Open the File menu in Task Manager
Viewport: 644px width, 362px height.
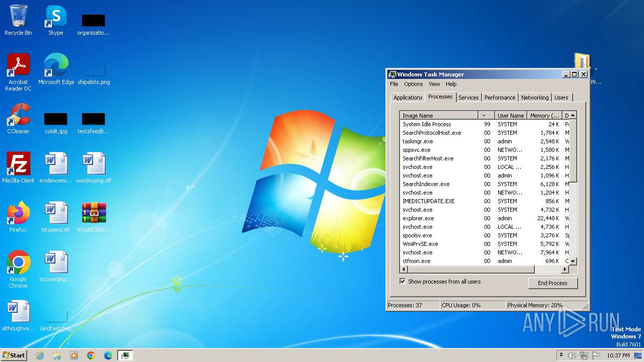394,84
